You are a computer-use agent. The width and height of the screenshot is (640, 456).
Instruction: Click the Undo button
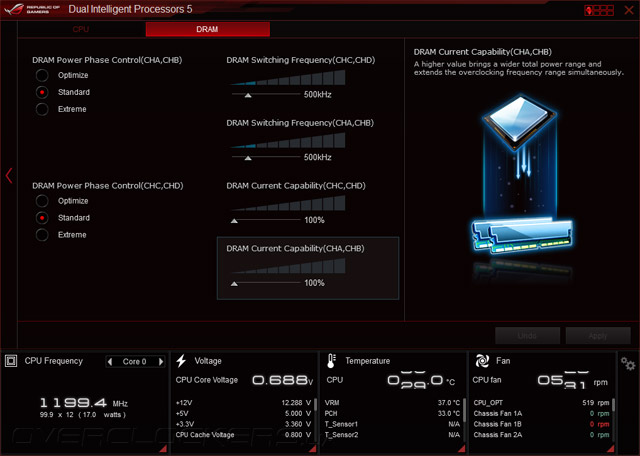(527, 336)
